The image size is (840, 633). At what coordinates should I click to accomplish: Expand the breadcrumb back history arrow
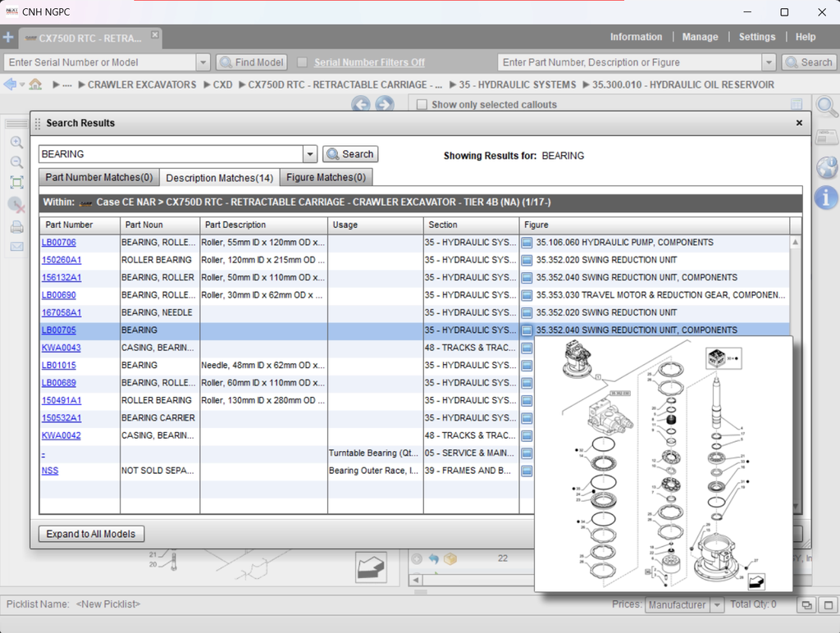click(x=22, y=84)
